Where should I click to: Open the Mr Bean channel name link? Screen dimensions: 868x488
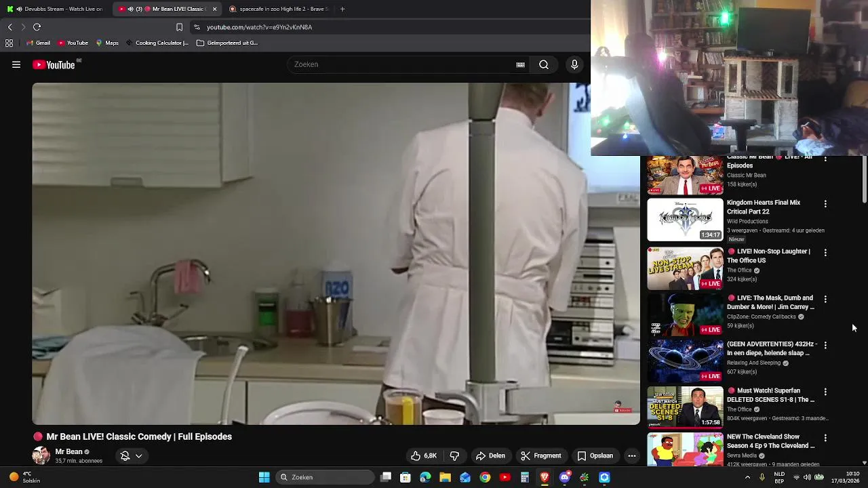tap(68, 451)
